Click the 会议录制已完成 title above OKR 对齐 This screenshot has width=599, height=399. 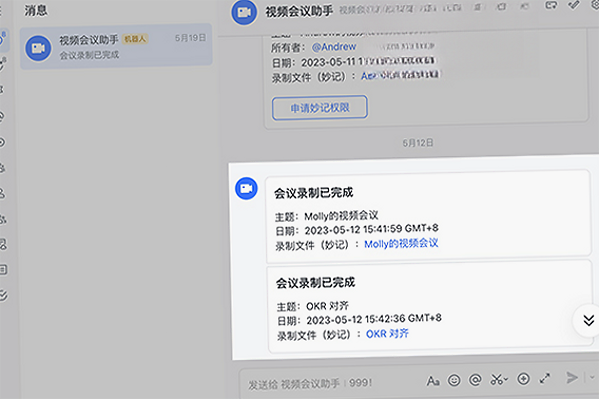tap(316, 283)
